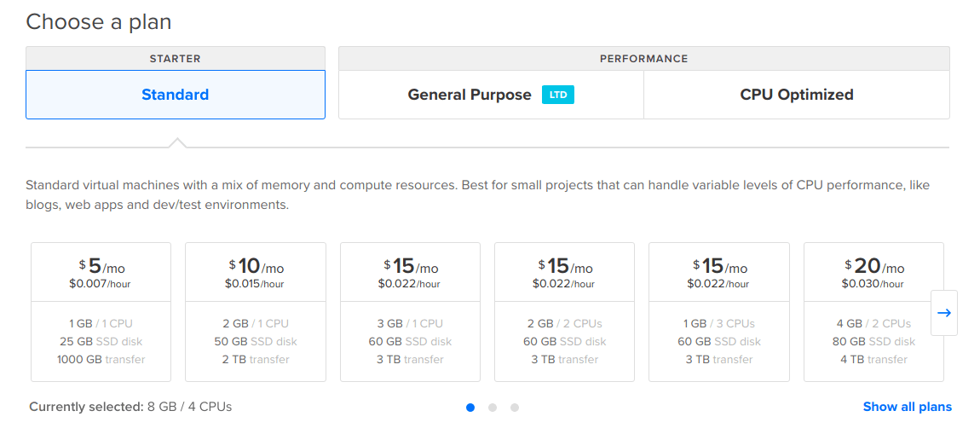Pick the $10/mo 2 GB plan
Screen dimensions: 980x434
click(x=256, y=312)
